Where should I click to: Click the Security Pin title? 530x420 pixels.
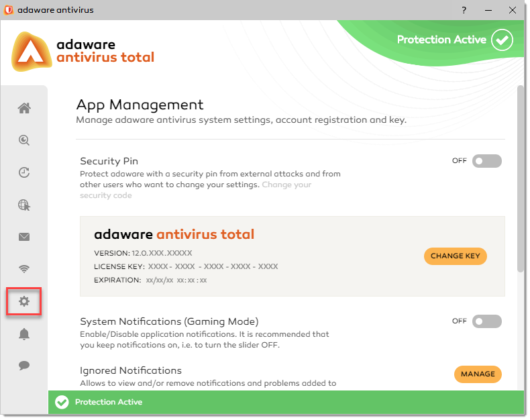point(109,161)
